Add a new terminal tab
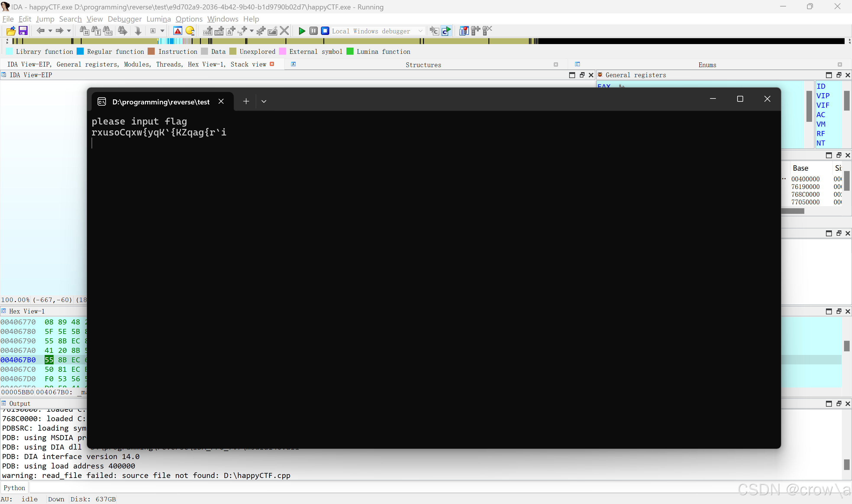852x504 pixels. [x=246, y=101]
